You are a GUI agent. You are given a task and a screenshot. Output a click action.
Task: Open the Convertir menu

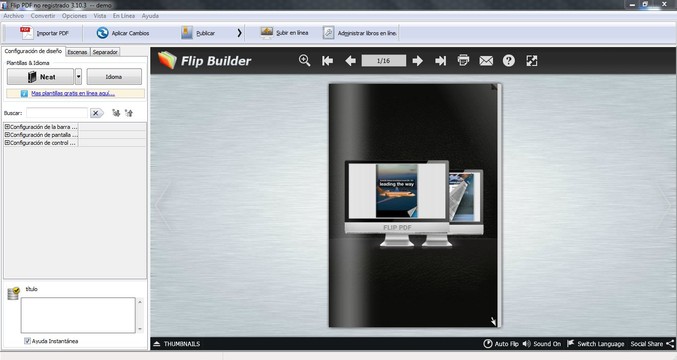coord(43,16)
